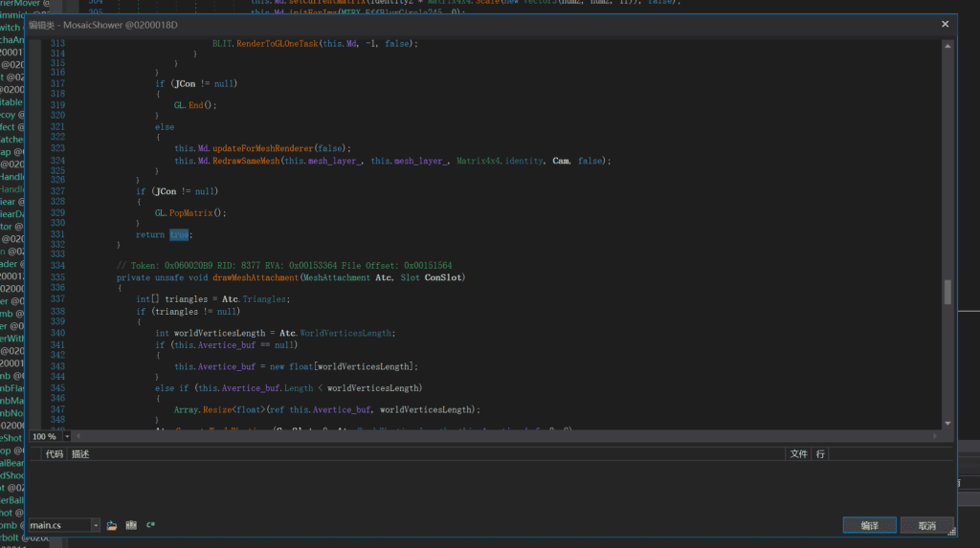Click 'RenderToGLOneTask' on line 313

point(277,44)
